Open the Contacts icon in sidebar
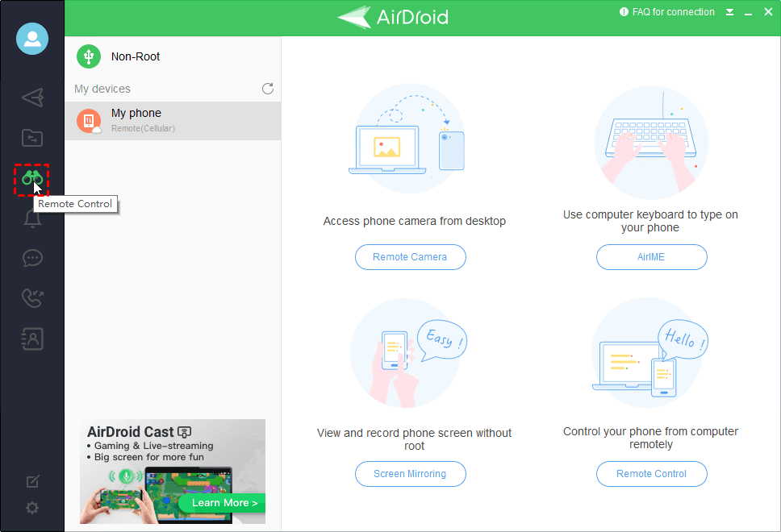 pyautogui.click(x=32, y=339)
